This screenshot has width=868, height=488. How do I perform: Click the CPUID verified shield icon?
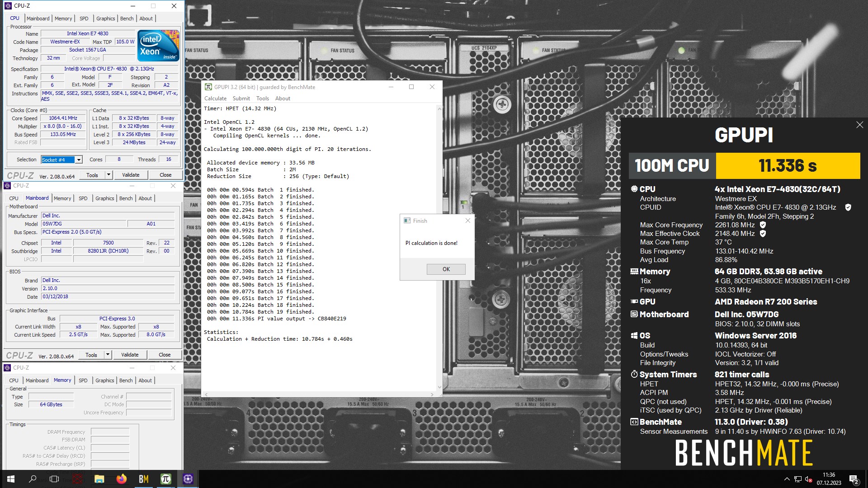click(x=848, y=207)
